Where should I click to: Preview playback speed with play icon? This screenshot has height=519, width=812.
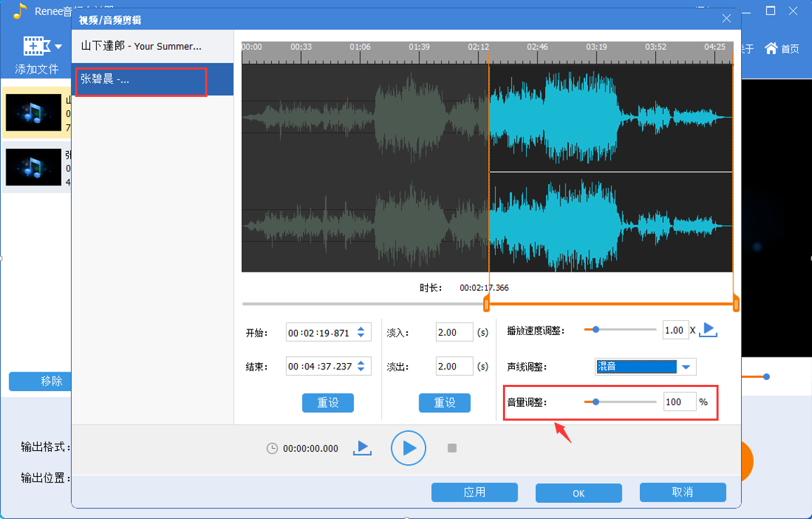[709, 329]
